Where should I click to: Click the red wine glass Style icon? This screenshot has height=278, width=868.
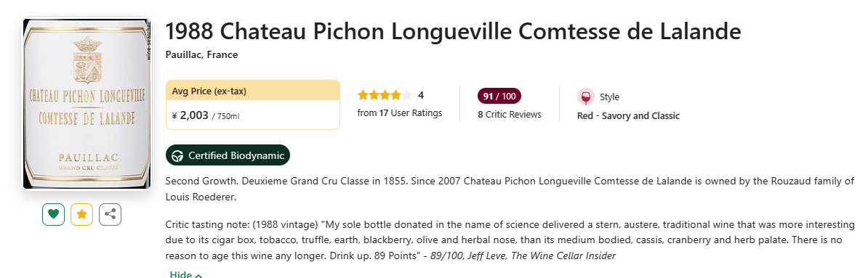[585, 97]
